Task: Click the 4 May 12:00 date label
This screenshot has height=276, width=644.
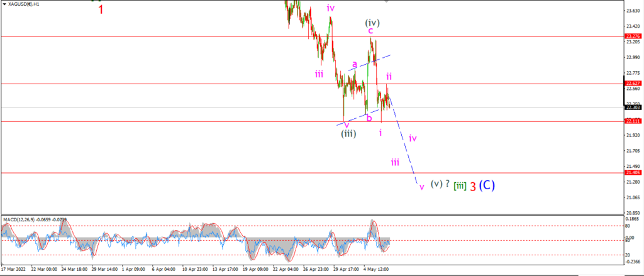Action: tap(376, 270)
